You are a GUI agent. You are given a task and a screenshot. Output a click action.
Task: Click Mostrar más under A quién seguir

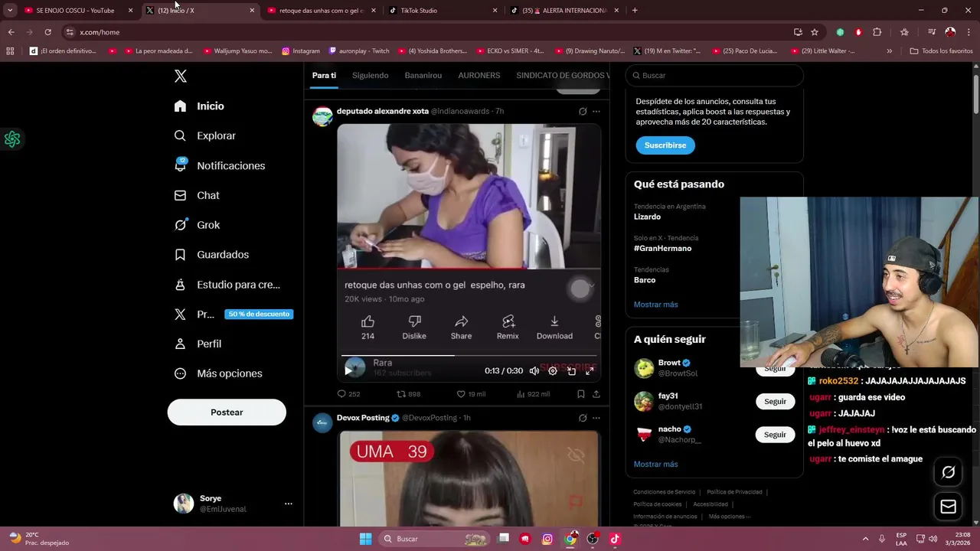click(x=655, y=465)
